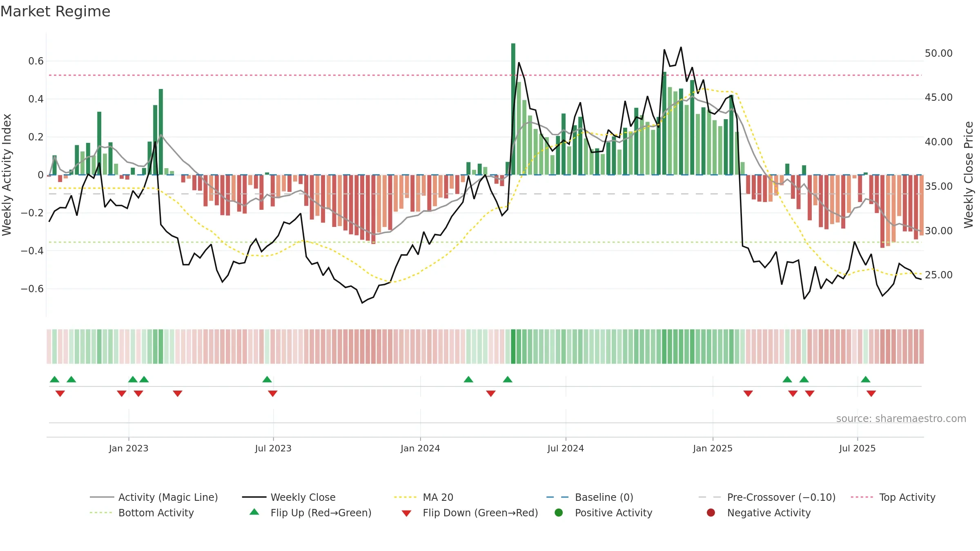Click the Activity (Magic Line) legend entry
The height and width of the screenshot is (551, 980).
point(154,497)
